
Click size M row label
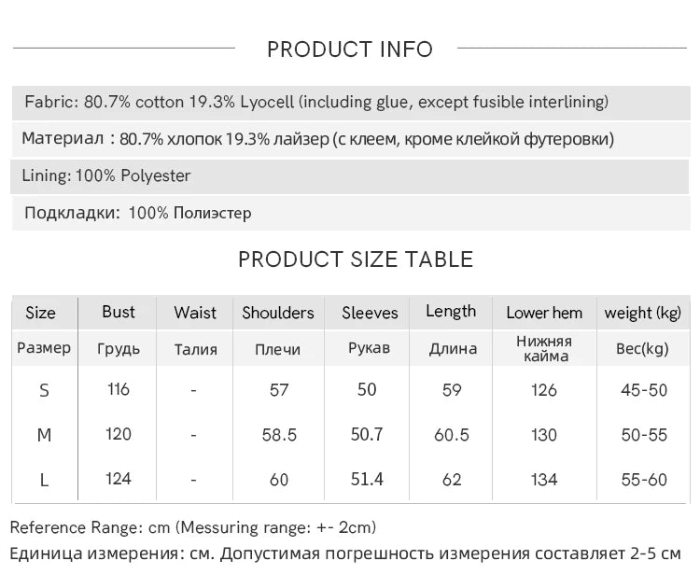44,435
